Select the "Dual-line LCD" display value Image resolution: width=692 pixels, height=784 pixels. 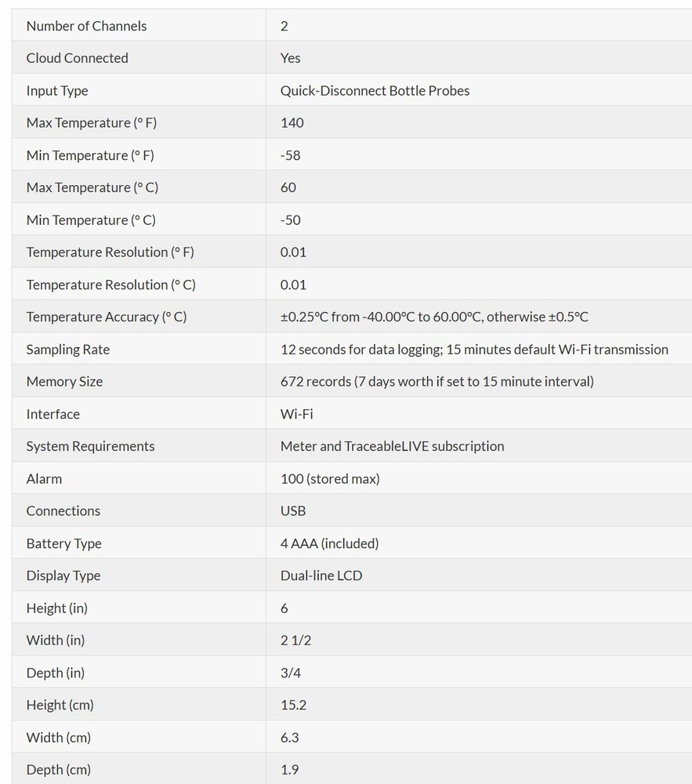[321, 575]
